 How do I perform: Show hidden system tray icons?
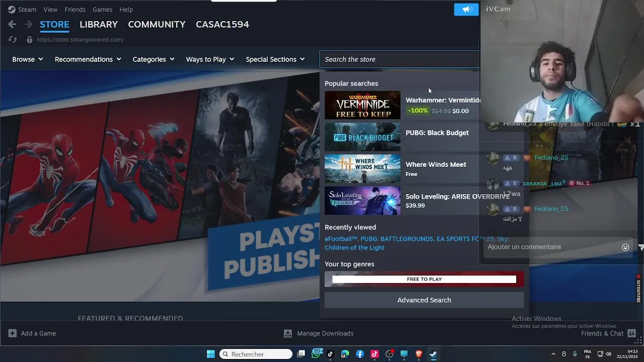[553, 354]
